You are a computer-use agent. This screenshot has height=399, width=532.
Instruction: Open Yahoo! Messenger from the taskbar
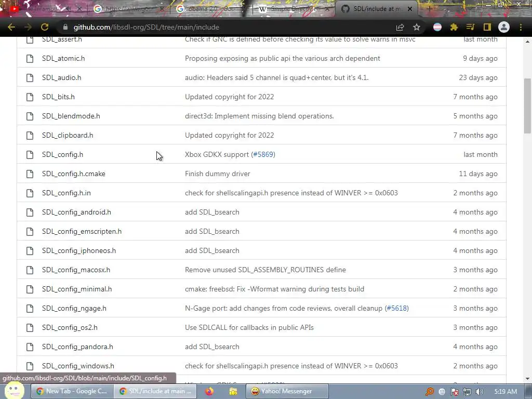[x=287, y=391]
